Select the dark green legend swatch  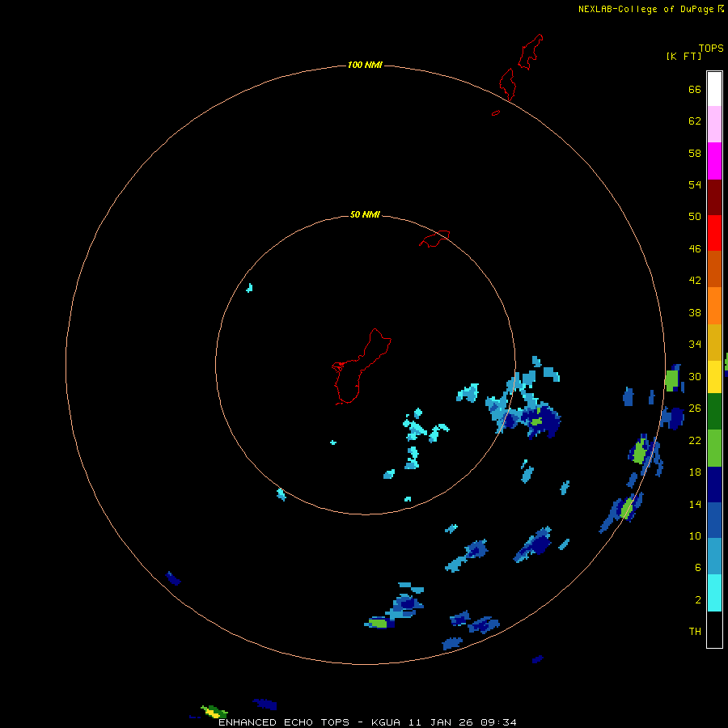[x=714, y=412]
